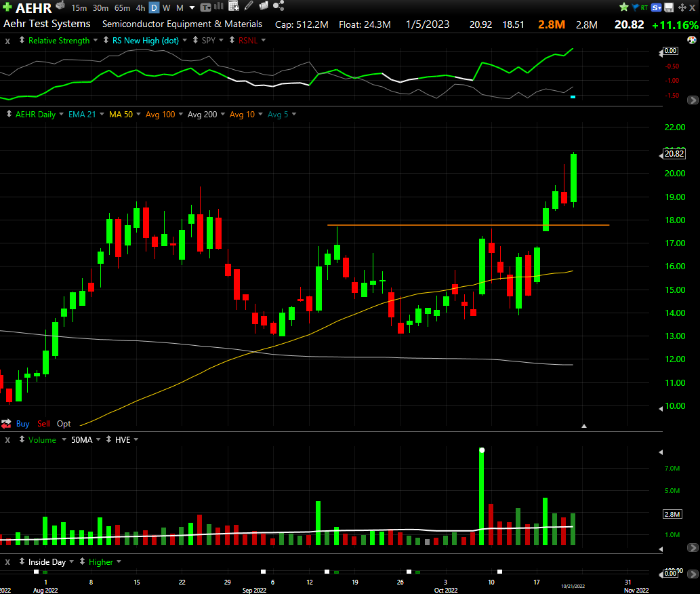Expand the RS New High (dot) dropdown

tap(184, 40)
